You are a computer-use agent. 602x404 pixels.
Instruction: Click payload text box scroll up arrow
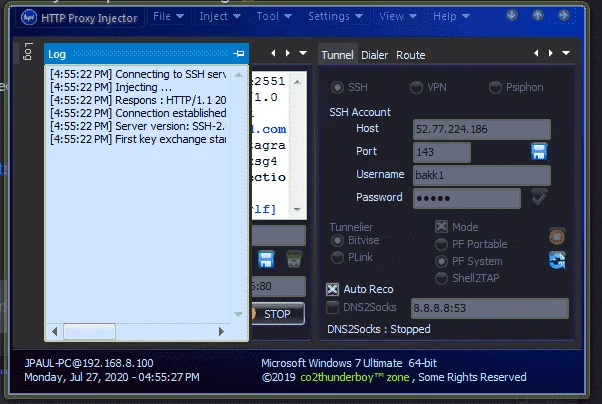pyautogui.click(x=297, y=82)
